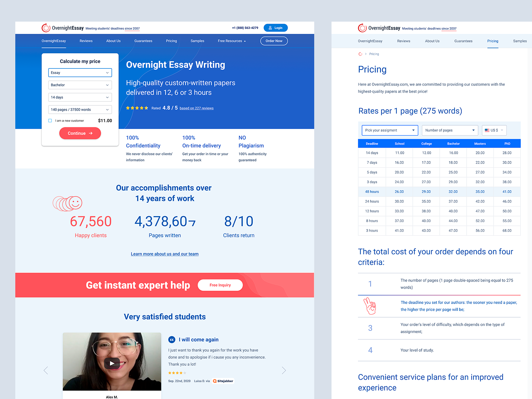Click the red Continue button
This screenshot has width=532, height=399.
tap(80, 133)
